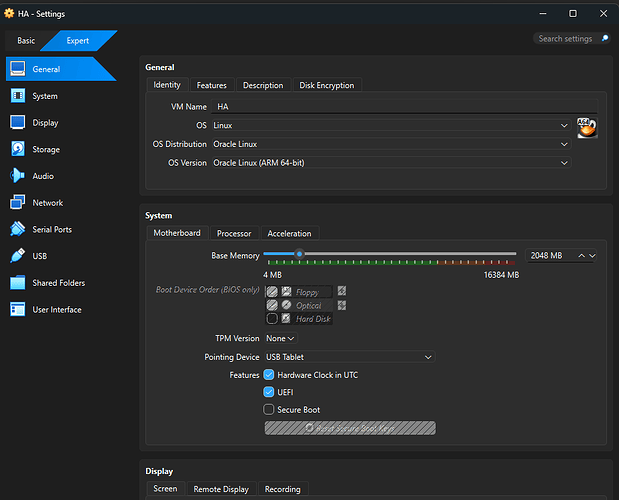
Task: Open the TPM Version dropdown
Action: [x=280, y=338]
